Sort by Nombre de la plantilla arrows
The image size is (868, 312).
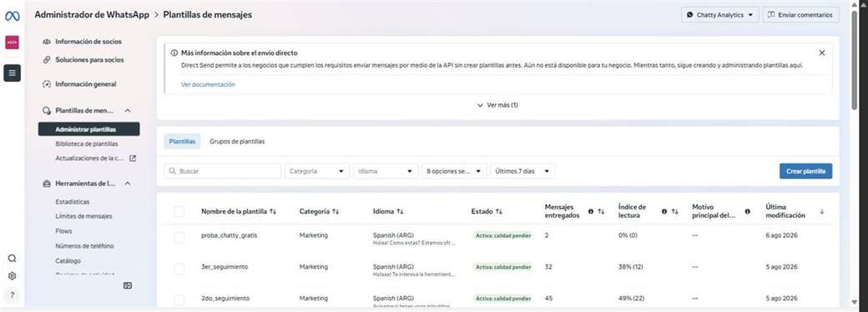click(x=273, y=211)
